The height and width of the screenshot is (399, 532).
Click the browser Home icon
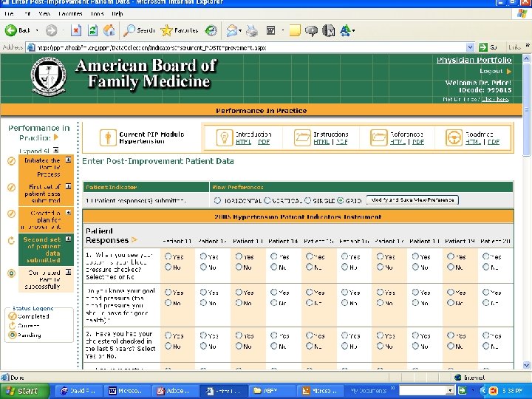click(x=109, y=30)
